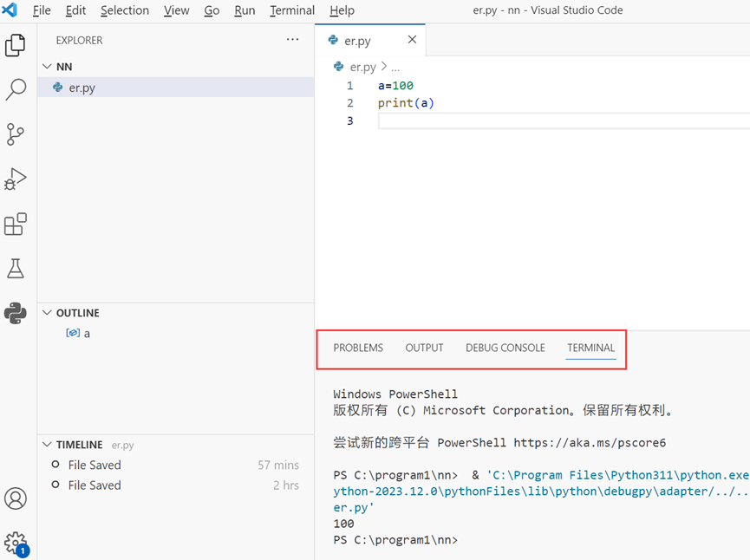Open the Python extension view
This screenshot has height=560, width=750.
[16, 313]
